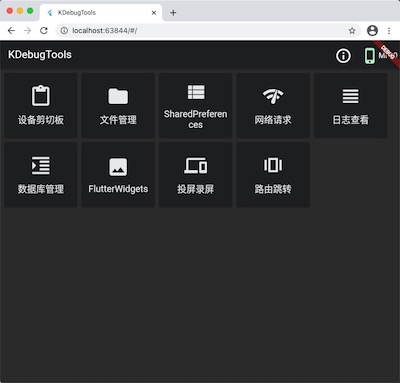Open the FlutterWidgets tile
This screenshot has height=383, width=400.
(118, 175)
